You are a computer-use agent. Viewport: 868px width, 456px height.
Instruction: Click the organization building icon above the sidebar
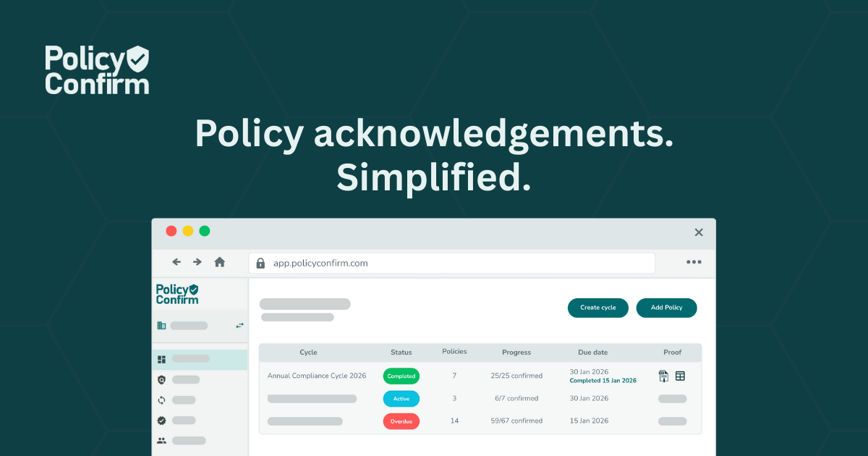161,325
